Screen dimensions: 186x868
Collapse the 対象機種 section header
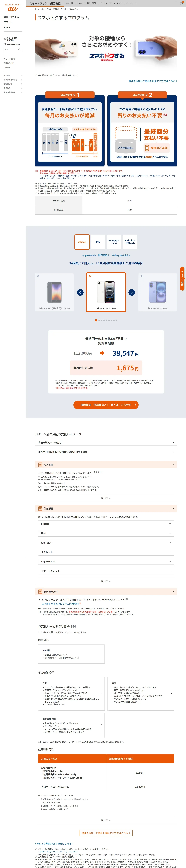tap(106, 509)
